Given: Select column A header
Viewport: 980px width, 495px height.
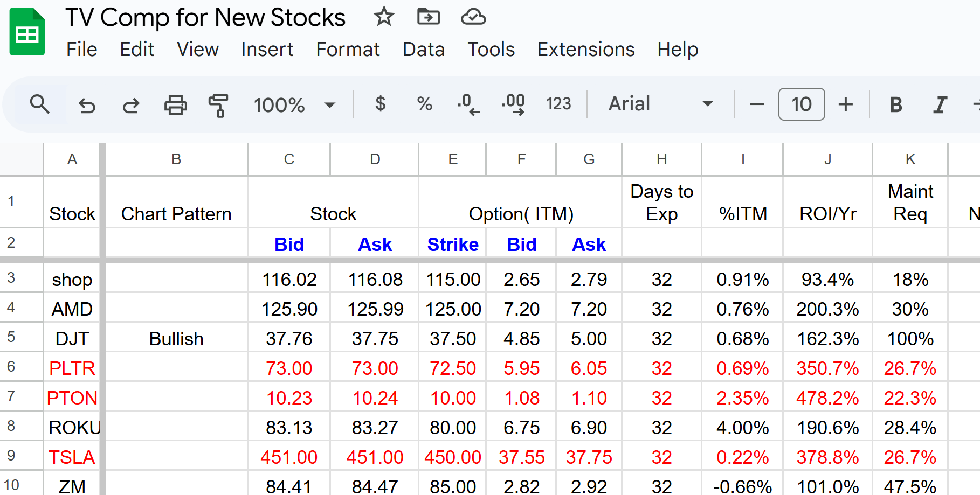Looking at the screenshot, I should pos(72,159).
